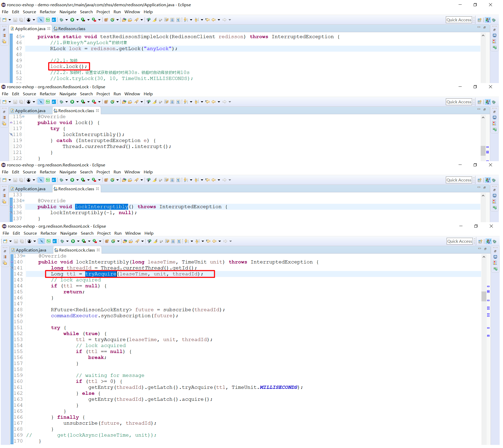This screenshot has width=503, height=448.
Task: Click New Java Package icon in the Application.java window
Action: [106, 20]
